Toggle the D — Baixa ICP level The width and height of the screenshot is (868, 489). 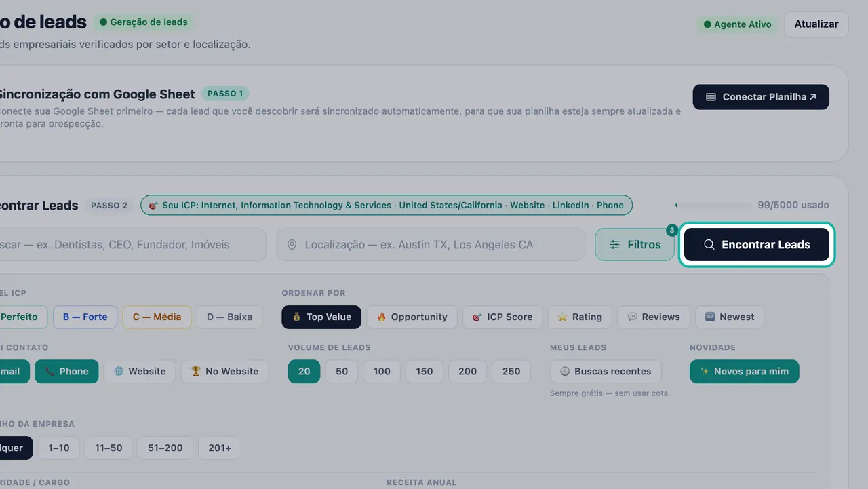pos(229,317)
